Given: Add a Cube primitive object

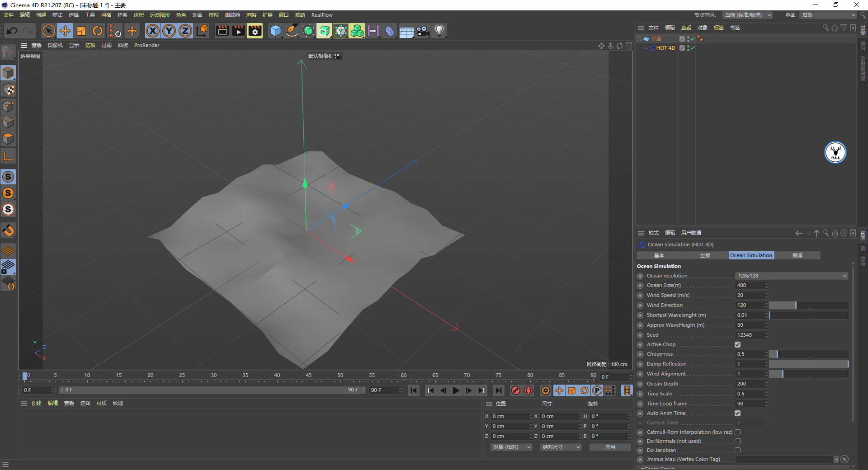Looking at the screenshot, I should [275, 31].
